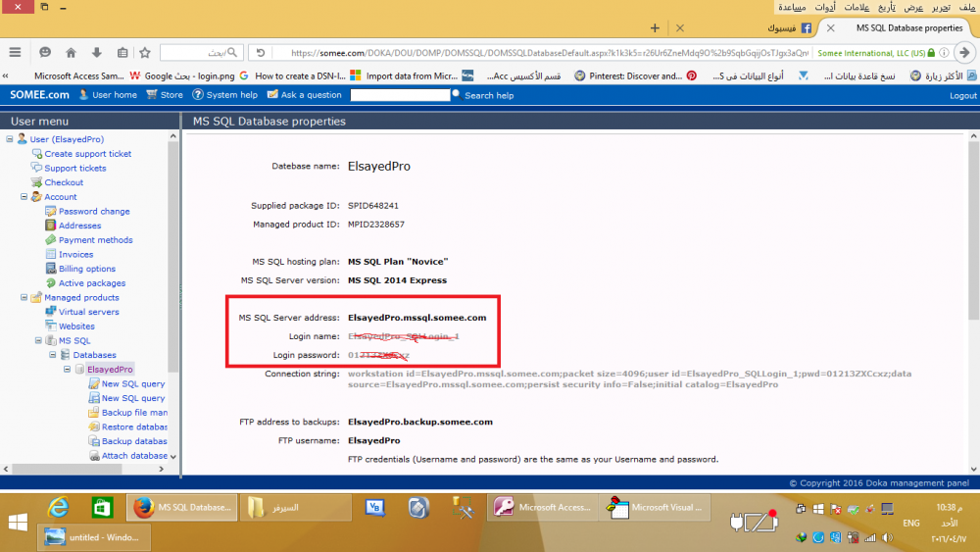Viewport: 980px width, 552px height.
Task: Open System help
Action: (x=225, y=95)
